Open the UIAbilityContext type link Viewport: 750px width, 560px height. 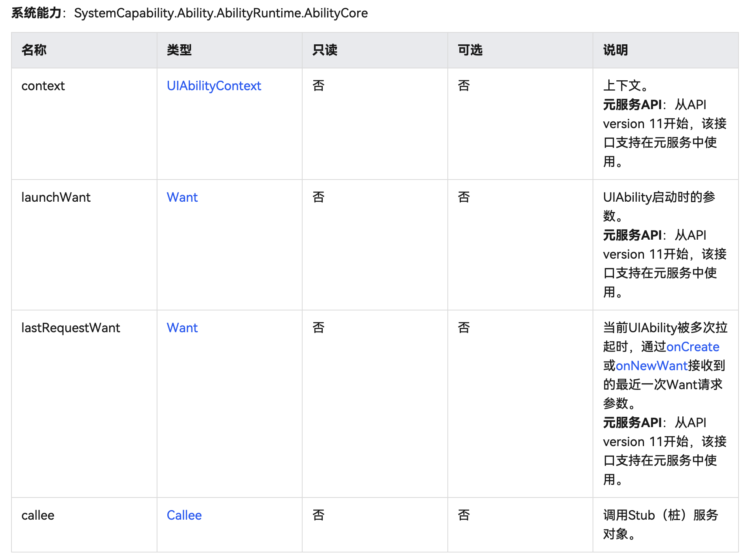tap(214, 86)
